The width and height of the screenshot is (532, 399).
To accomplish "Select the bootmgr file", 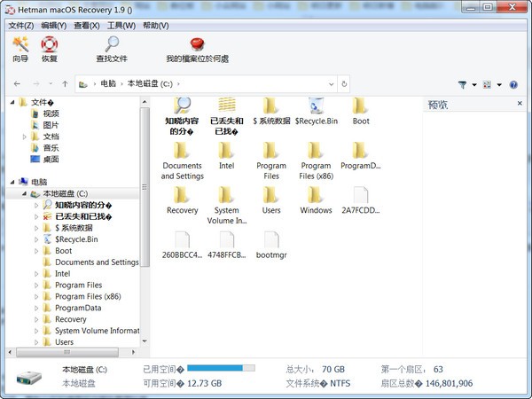I will pos(271,246).
